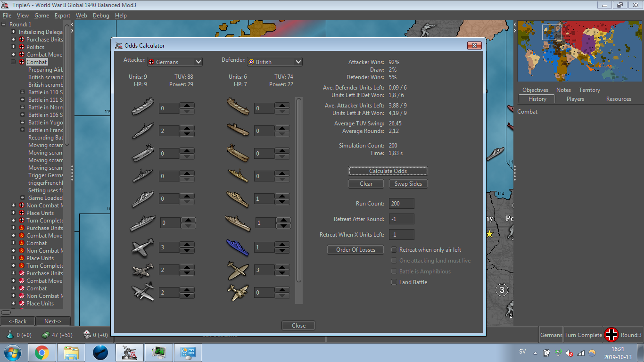Expand the Purchase Units node under Round 1
644x362 pixels.
14,40
